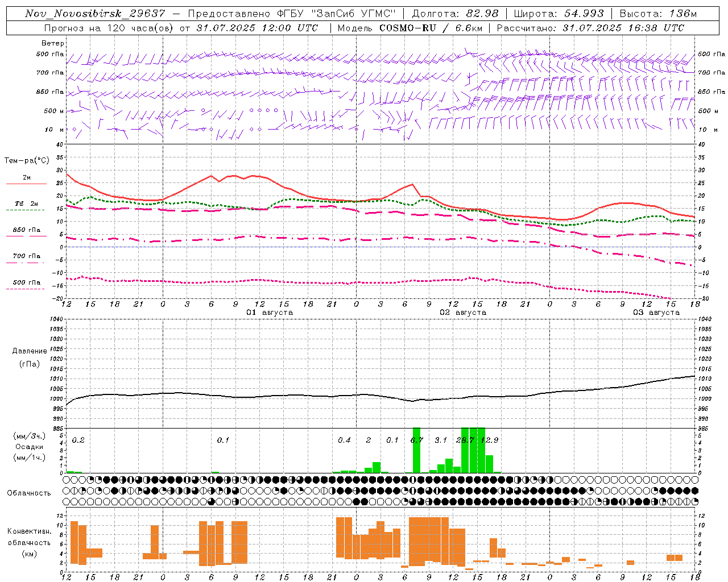The width and height of the screenshot is (728, 582).
Task: Click the '3.1' precipitation value
Action: click(441, 440)
